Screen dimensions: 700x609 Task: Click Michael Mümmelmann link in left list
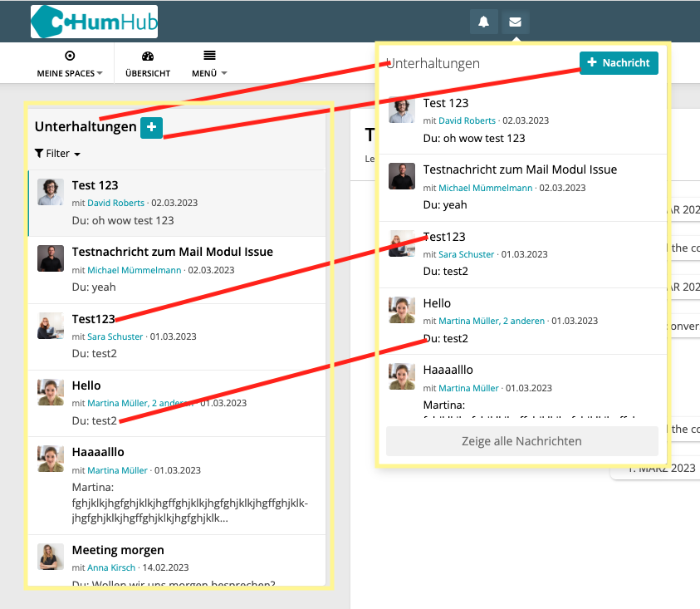134,270
